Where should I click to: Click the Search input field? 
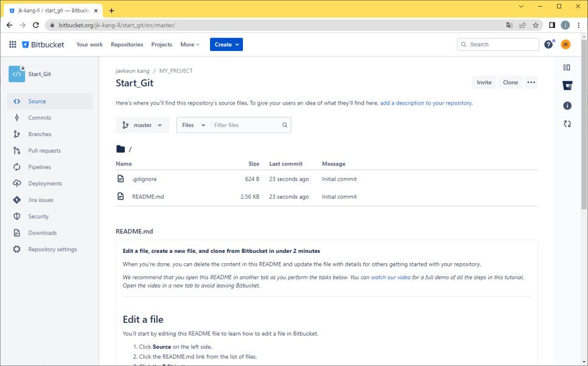(498, 44)
